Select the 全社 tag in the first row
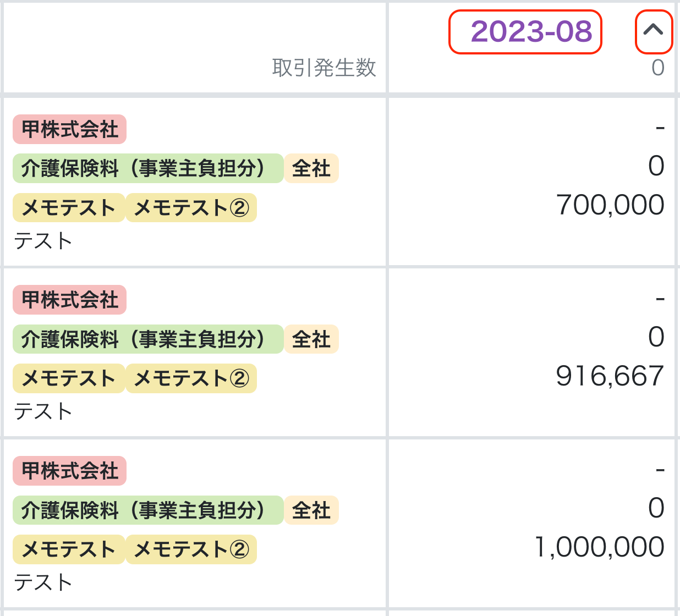This screenshot has height=616, width=680. [x=311, y=168]
